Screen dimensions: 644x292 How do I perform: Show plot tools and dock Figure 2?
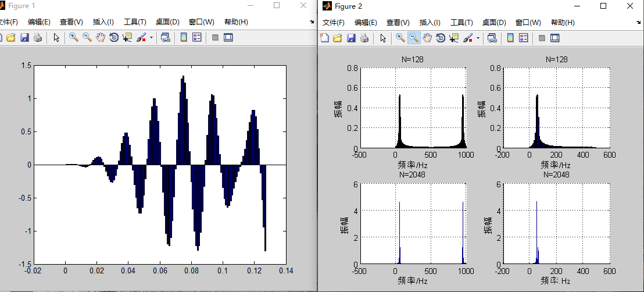(555, 38)
